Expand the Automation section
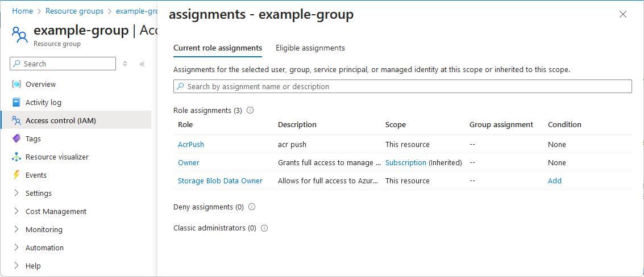The width and height of the screenshot is (644, 277). coord(16,247)
